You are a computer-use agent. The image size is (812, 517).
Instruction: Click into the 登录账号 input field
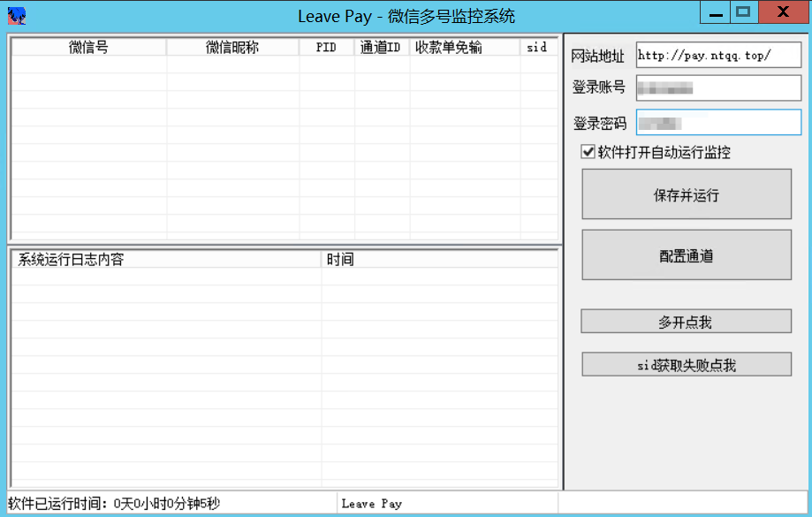(717, 87)
